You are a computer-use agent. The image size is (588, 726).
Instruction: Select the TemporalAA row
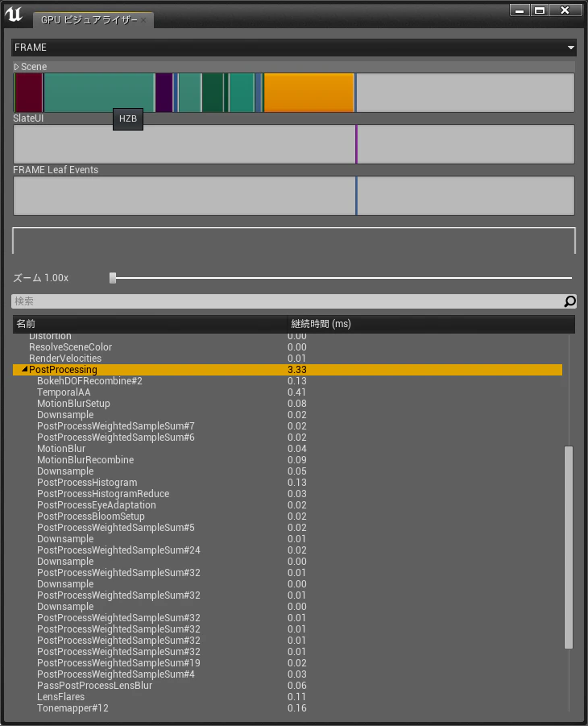pos(287,392)
